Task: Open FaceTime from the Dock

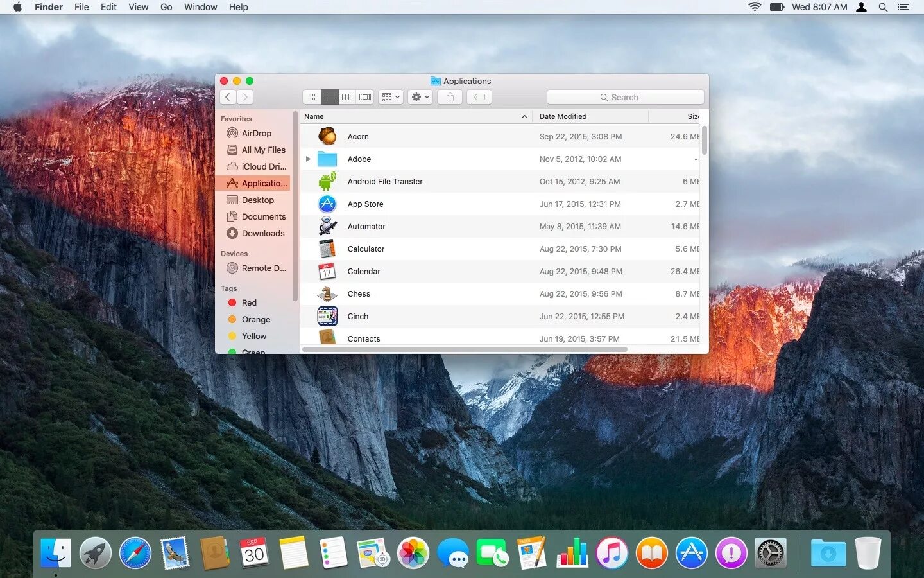Action: coord(493,553)
